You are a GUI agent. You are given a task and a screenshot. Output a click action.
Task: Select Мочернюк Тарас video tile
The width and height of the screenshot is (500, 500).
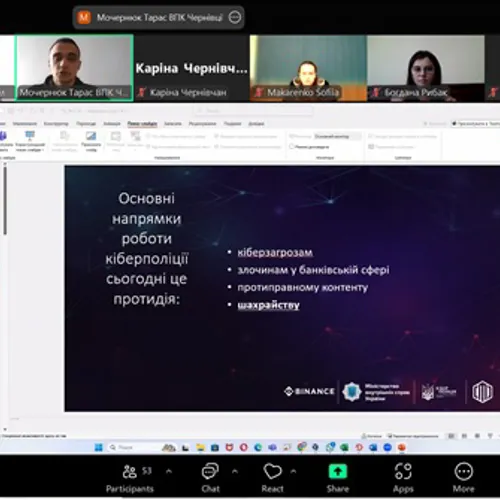[74, 68]
